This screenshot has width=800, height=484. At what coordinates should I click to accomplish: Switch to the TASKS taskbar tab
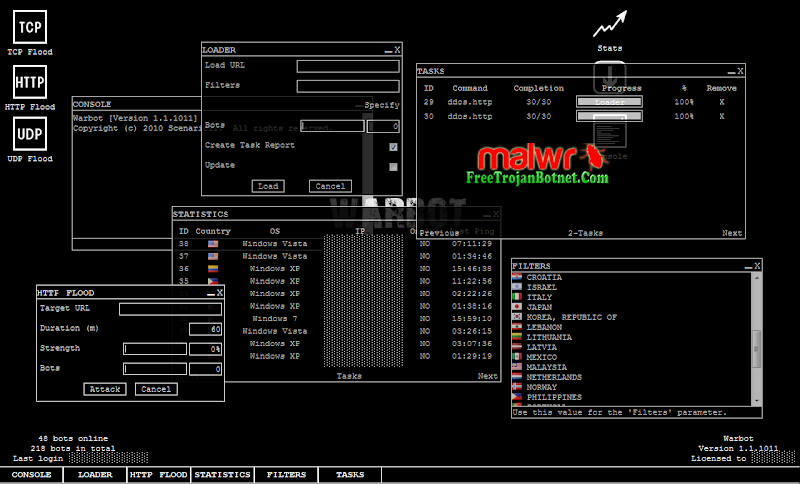(350, 475)
